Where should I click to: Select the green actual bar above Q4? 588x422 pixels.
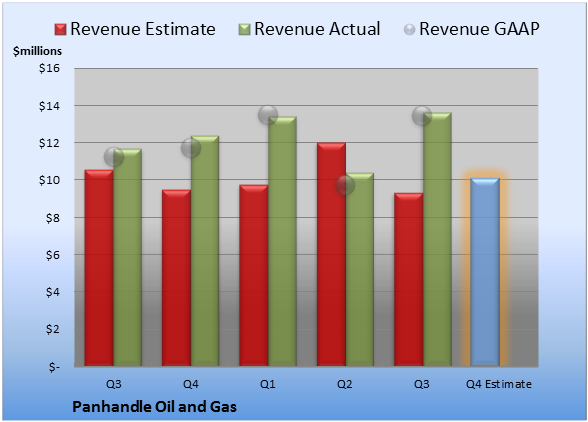(x=205, y=251)
